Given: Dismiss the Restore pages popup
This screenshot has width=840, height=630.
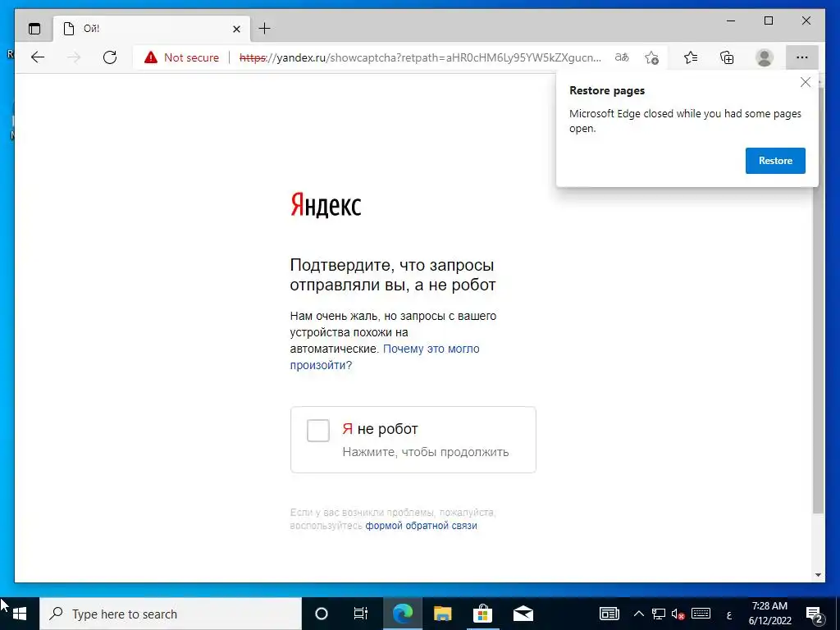Looking at the screenshot, I should (x=806, y=83).
